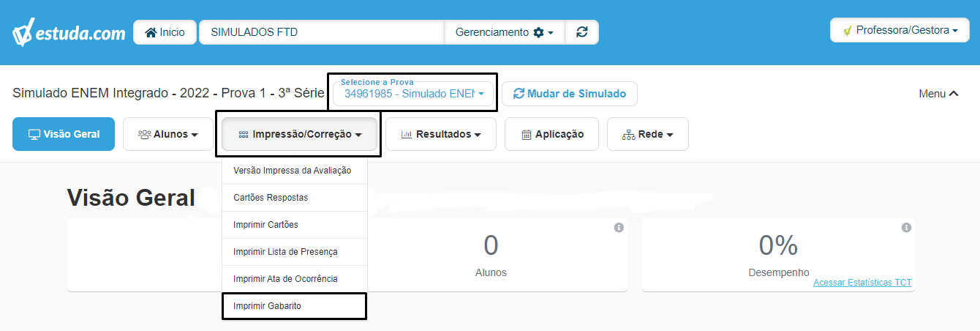
Task: Select the Visão Geral tab
Action: (x=64, y=134)
